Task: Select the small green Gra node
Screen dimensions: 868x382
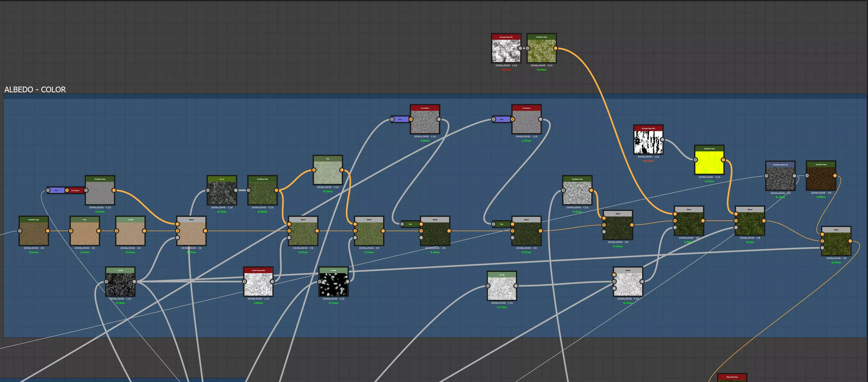Action: (410, 224)
